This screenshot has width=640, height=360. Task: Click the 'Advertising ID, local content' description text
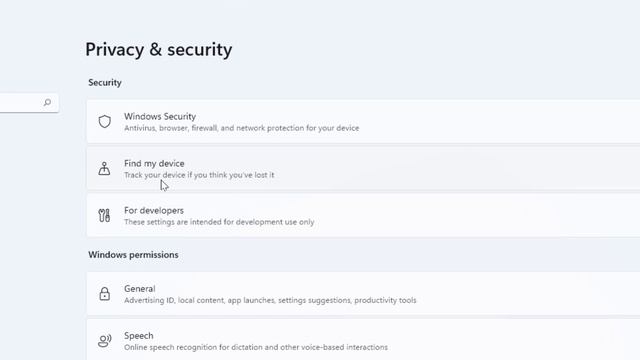(x=270, y=300)
